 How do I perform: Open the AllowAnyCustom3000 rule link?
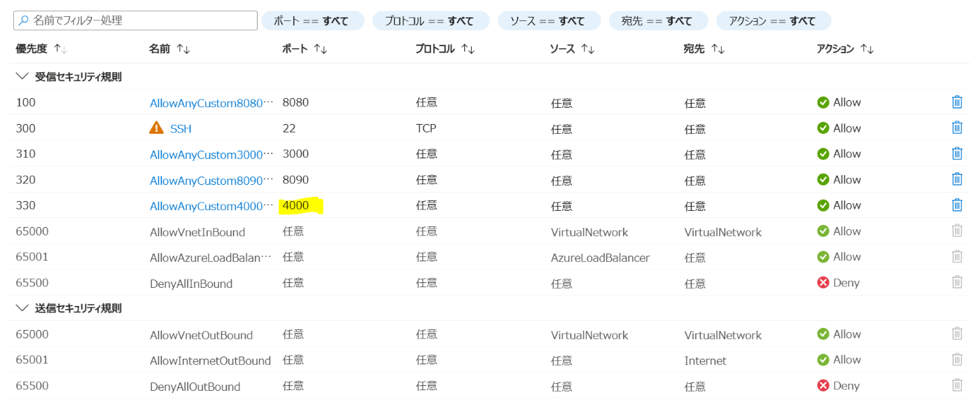point(211,155)
